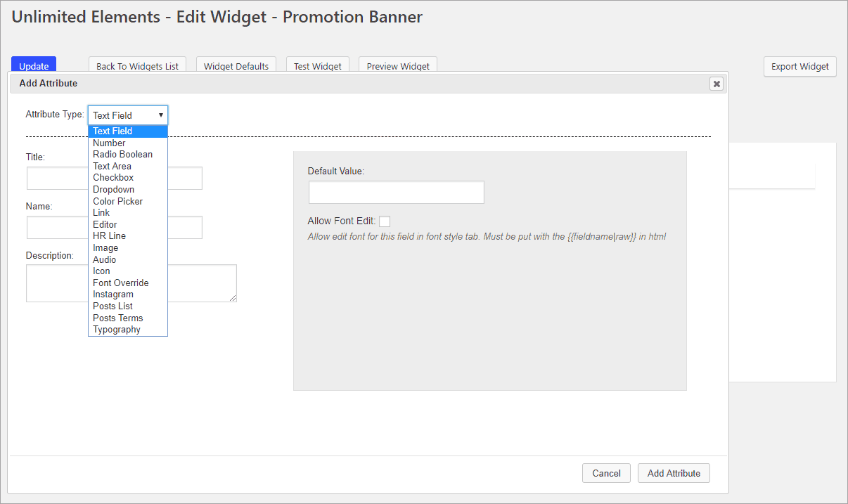
Task: Select Audio attribute type
Action: tap(128, 259)
